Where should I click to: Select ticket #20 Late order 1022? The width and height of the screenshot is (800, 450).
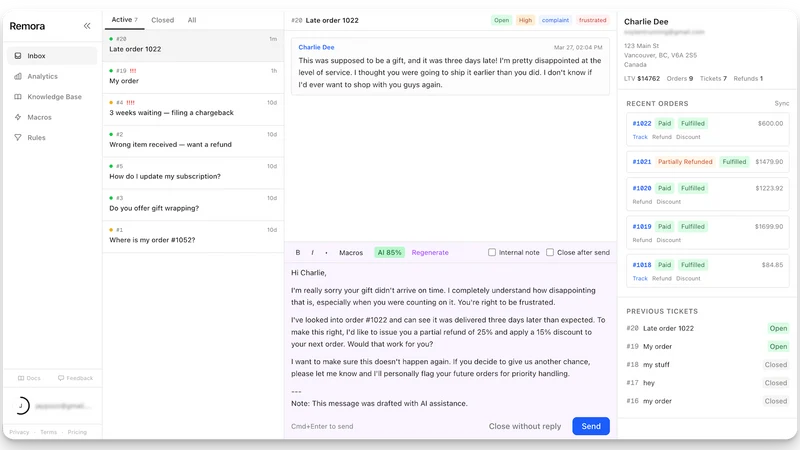click(193, 44)
